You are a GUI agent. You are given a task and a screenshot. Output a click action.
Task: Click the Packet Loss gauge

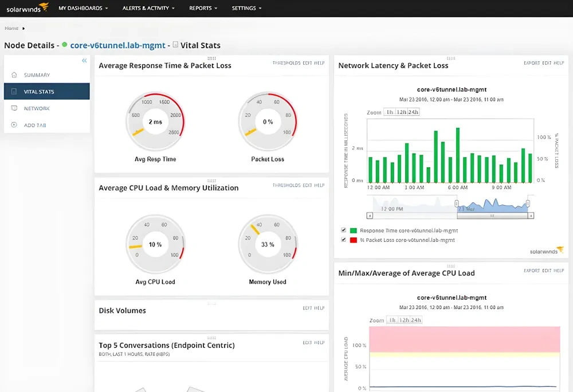pos(268,121)
